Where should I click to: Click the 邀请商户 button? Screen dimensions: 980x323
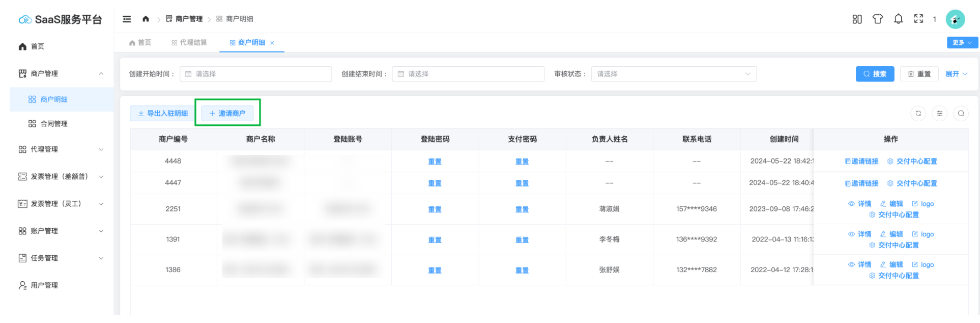pyautogui.click(x=227, y=113)
